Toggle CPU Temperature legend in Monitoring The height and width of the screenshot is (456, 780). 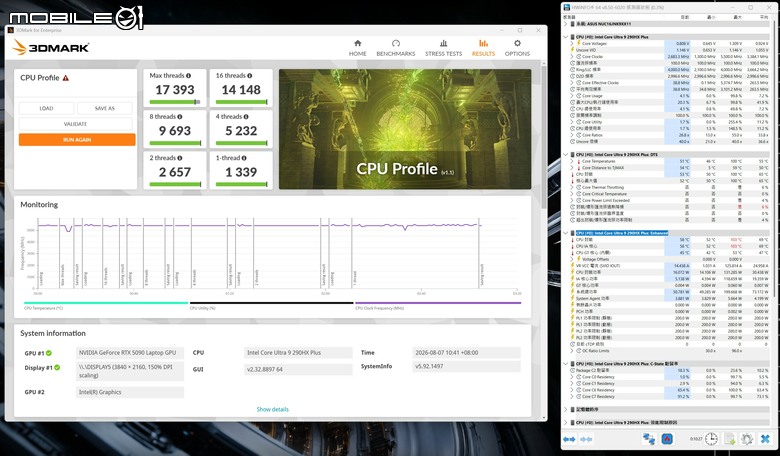(106, 305)
